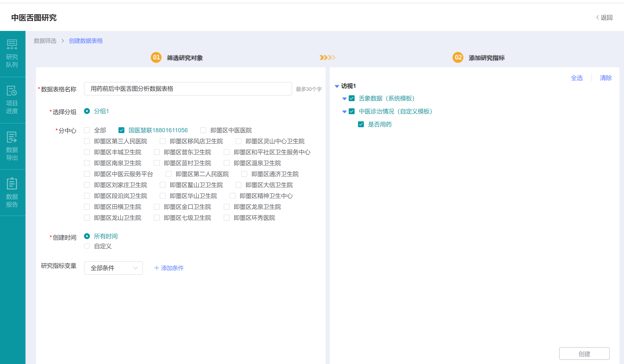Go to 数据筛选 breadcrumb

point(45,41)
